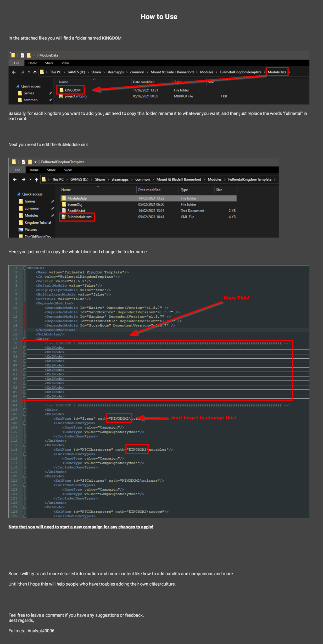The image size is (323, 644).
Task: Open Share tab in FullmetalKingdomTemplate window
Action: [x=51, y=170]
